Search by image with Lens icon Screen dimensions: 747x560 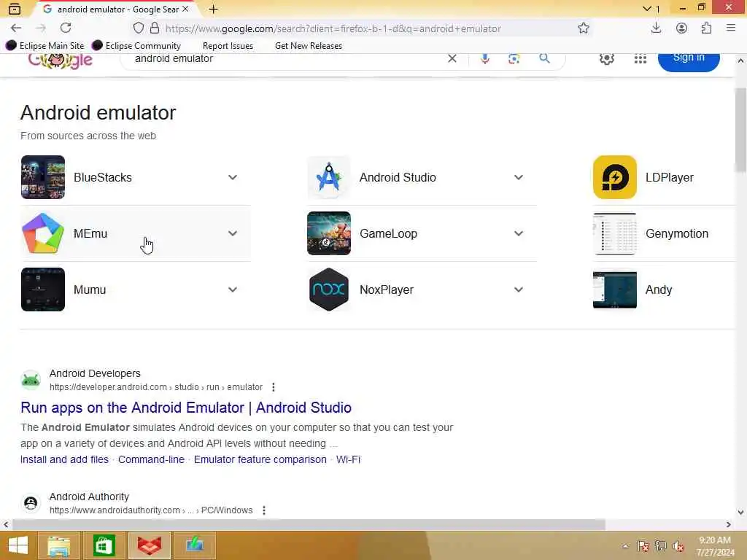[x=514, y=58]
